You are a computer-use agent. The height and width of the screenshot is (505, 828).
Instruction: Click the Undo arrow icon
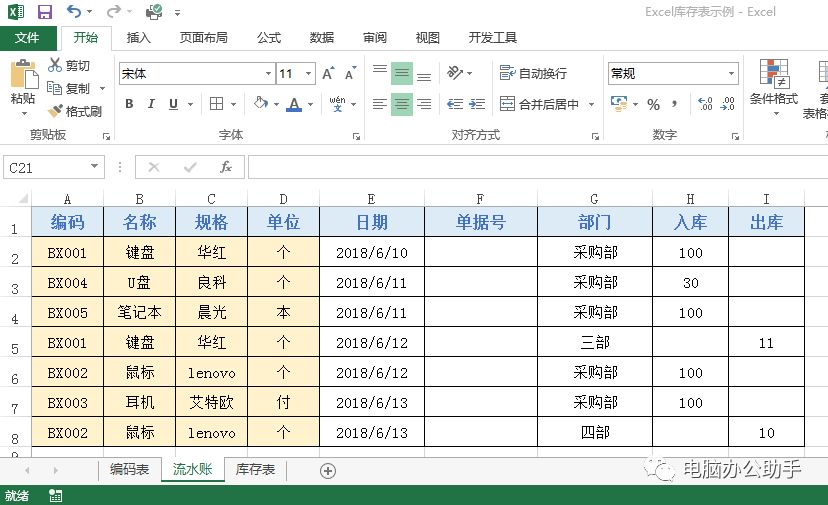pyautogui.click(x=74, y=11)
